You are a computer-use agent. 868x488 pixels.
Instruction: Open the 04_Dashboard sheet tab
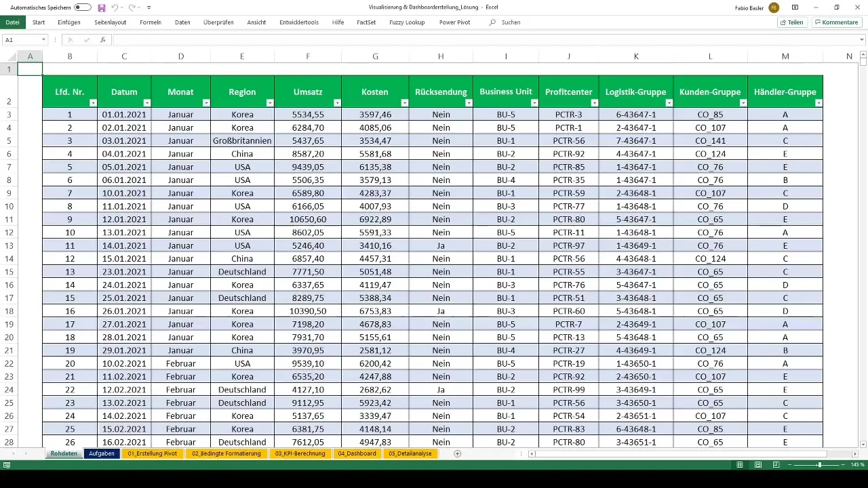[x=357, y=453]
